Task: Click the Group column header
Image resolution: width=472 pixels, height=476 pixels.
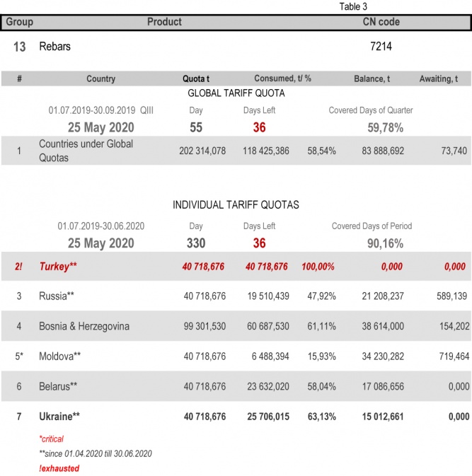Action: click(x=19, y=22)
